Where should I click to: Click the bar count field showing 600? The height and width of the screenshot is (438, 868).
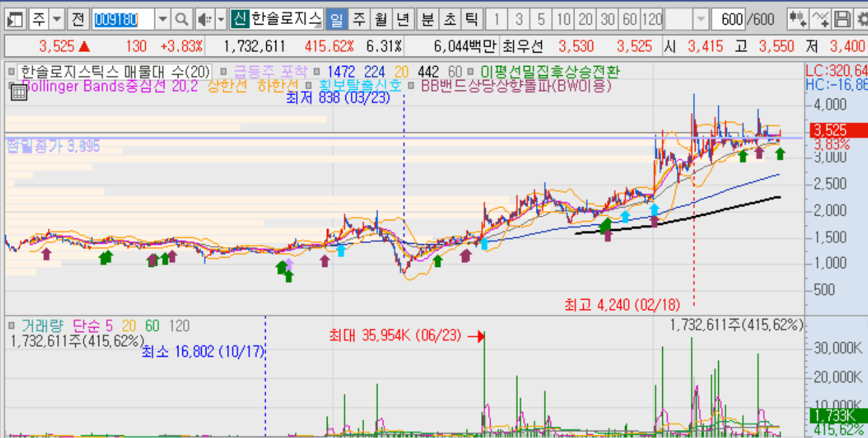(x=728, y=20)
